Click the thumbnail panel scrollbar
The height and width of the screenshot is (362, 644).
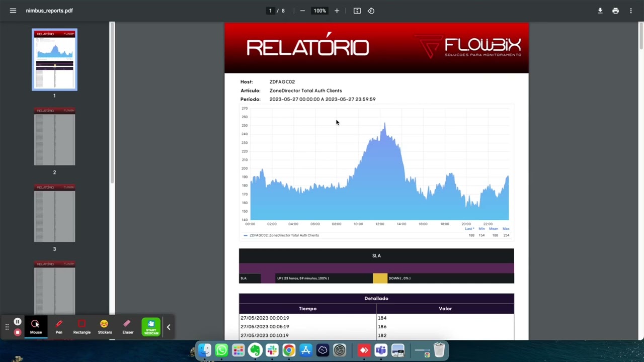[112, 103]
